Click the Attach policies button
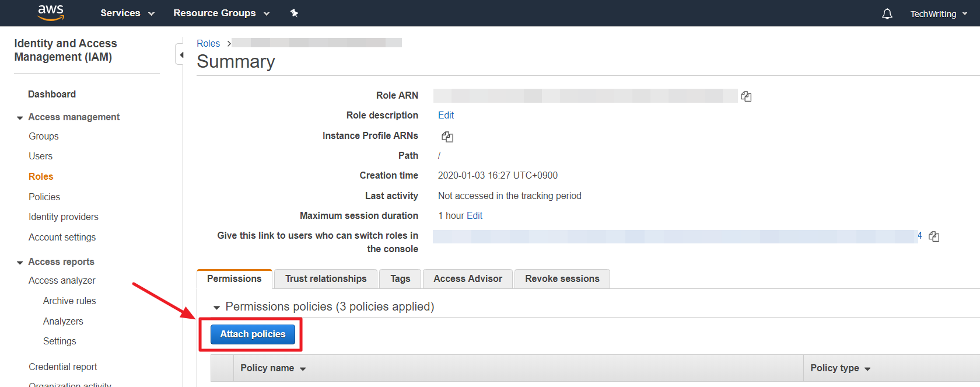Viewport: 980px width, 387px height. (x=253, y=334)
